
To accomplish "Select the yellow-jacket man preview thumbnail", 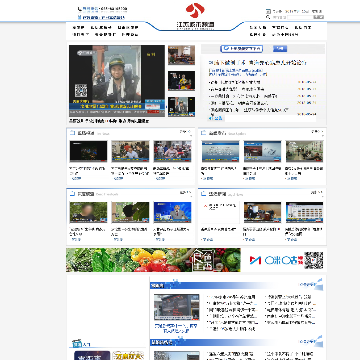I will (181, 81).
